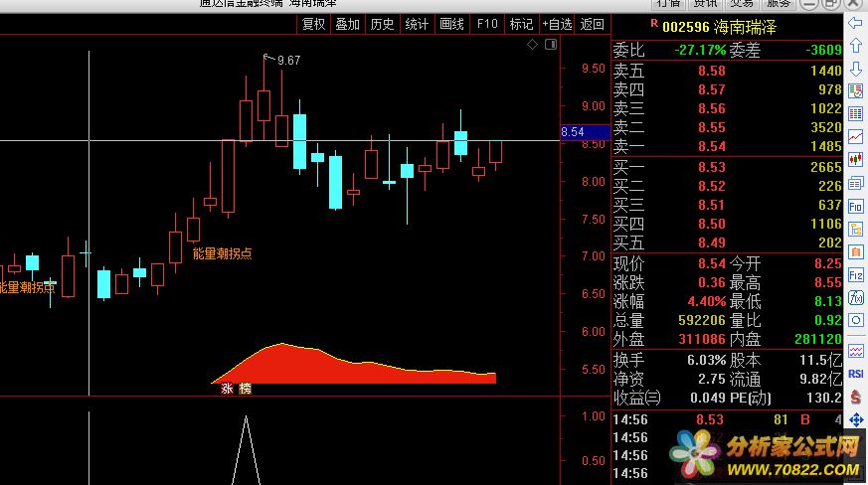
Task: Click the RSI indicator icon
Action: [855, 373]
